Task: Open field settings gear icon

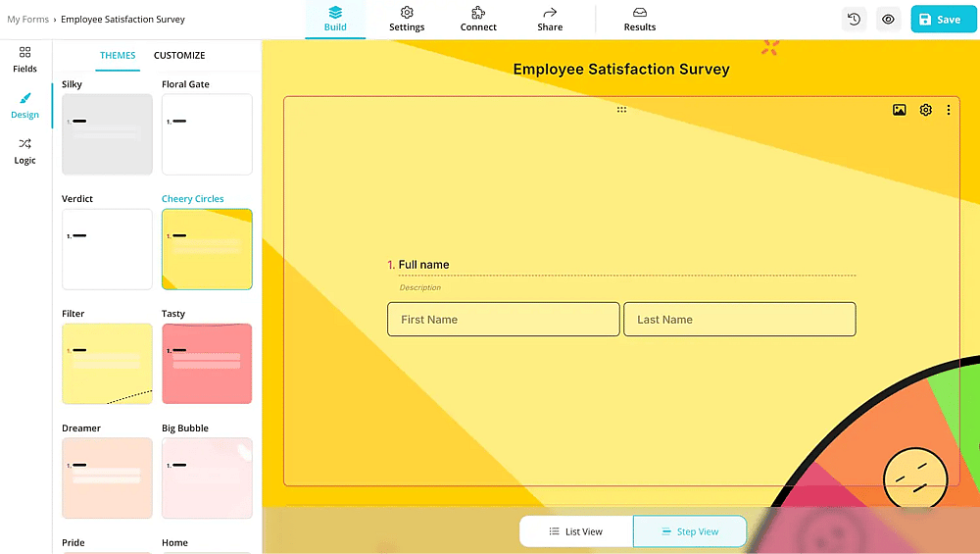Action: [x=926, y=110]
